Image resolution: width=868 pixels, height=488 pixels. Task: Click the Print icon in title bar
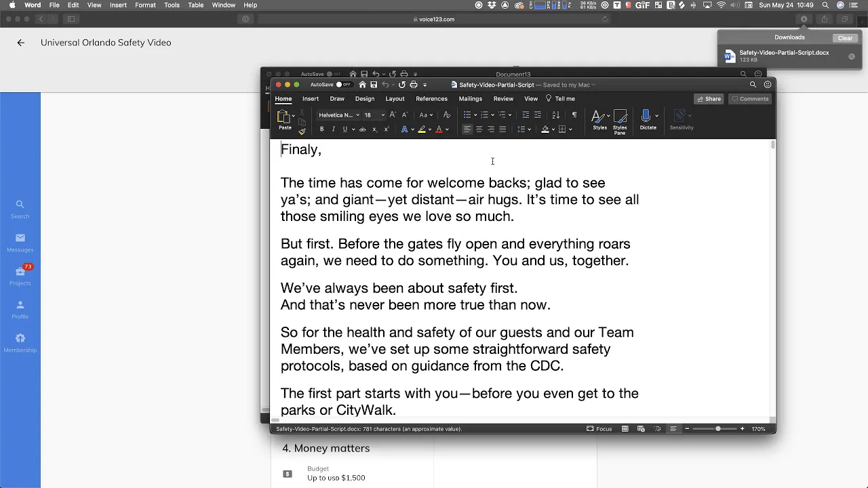(x=413, y=85)
